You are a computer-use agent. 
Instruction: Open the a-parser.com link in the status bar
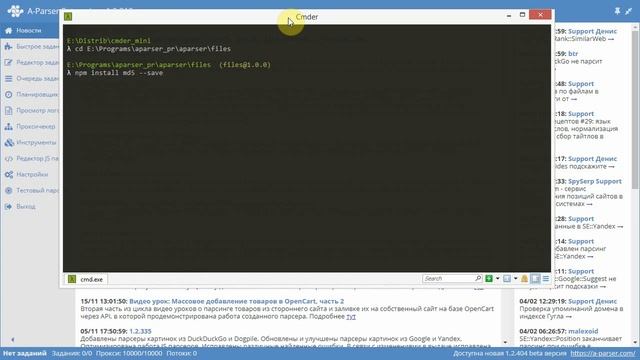click(602, 353)
